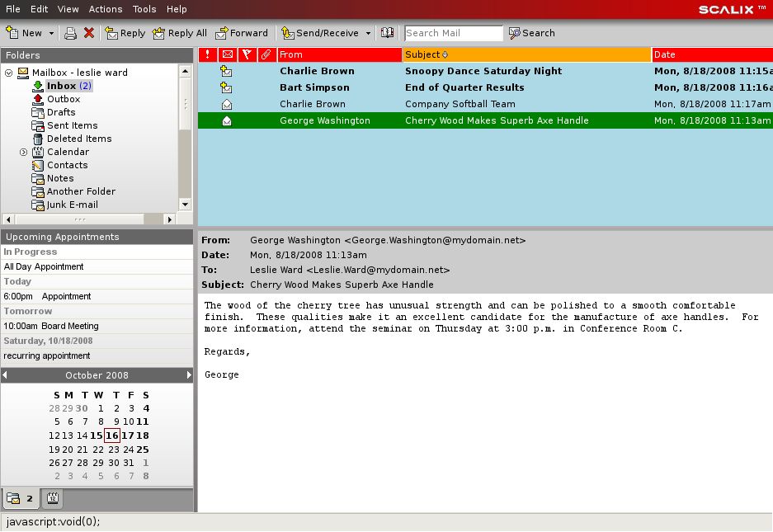The width and height of the screenshot is (773, 532).
Task: Go to next month in calendar
Action: tap(189, 375)
